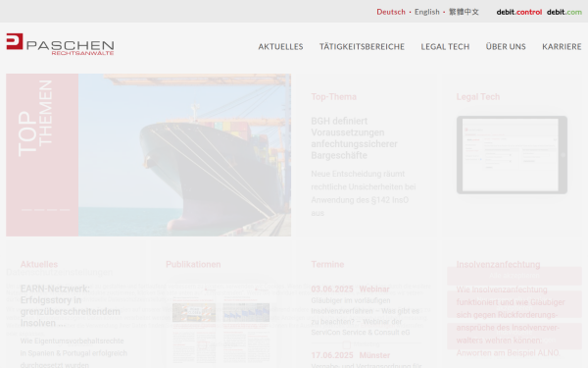This screenshot has width=588, height=368.
Task: Open the Publikationen newsletter thumbnail
Action: tap(221, 327)
